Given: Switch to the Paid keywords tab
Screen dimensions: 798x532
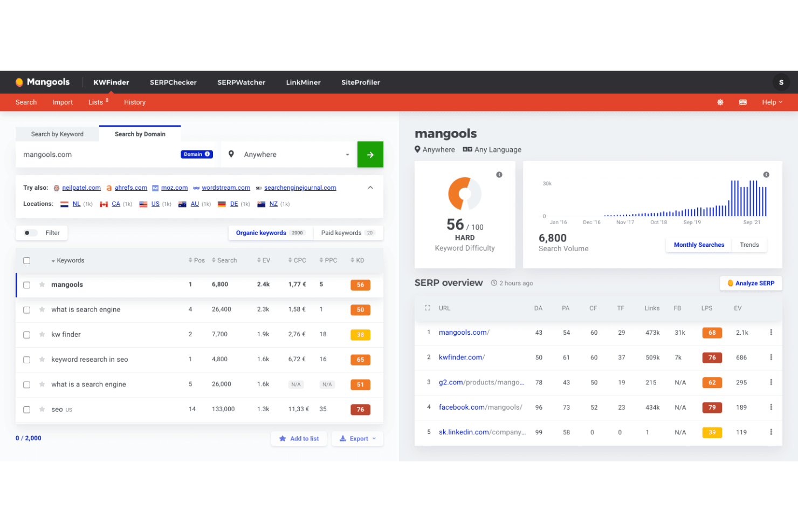Looking at the screenshot, I should [348, 233].
